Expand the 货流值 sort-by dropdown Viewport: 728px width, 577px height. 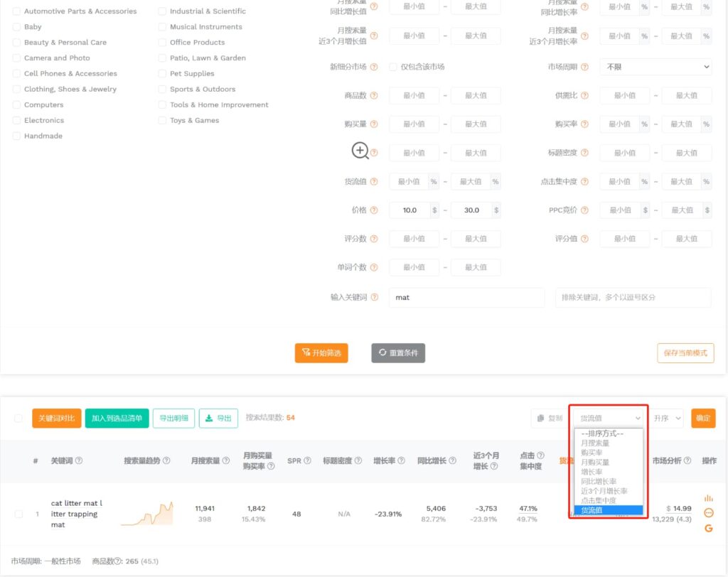coord(610,419)
